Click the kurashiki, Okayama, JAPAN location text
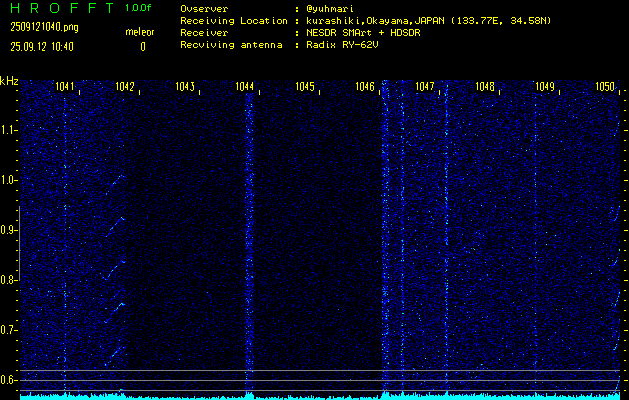 pos(428,21)
